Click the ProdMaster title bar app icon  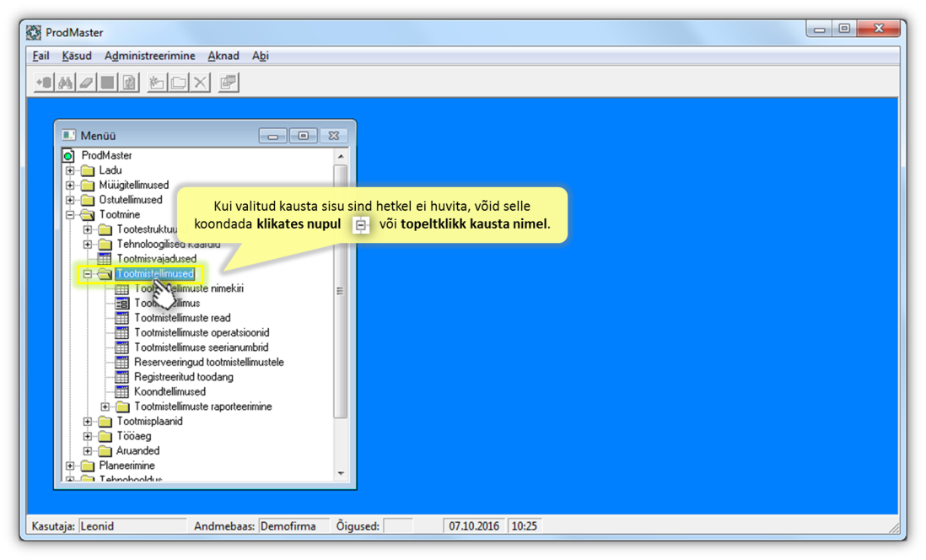point(34,33)
